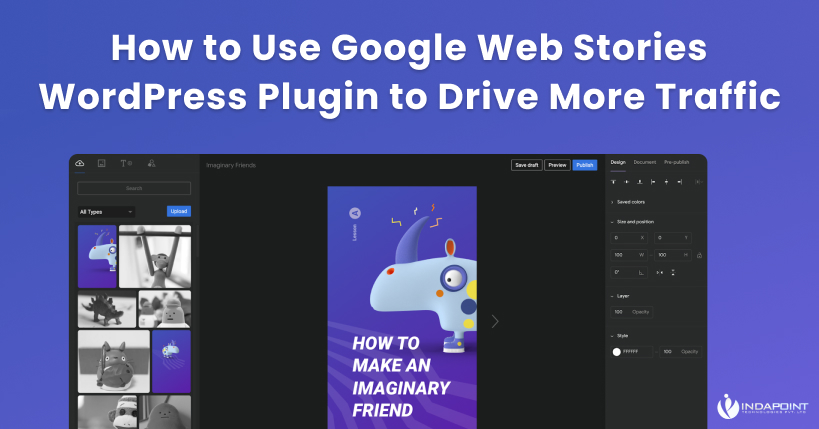Click the media Search field
Viewport: 819px width, 429px height.
point(134,188)
